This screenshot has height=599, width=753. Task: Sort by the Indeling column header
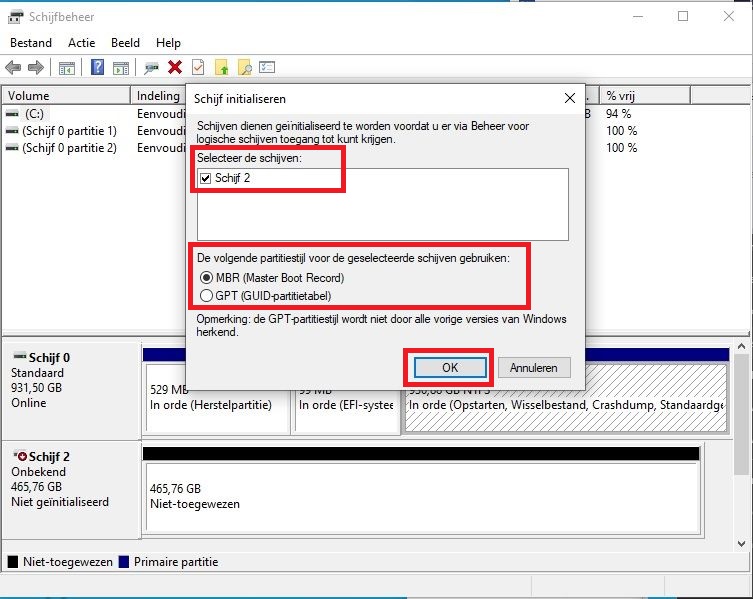(x=158, y=96)
